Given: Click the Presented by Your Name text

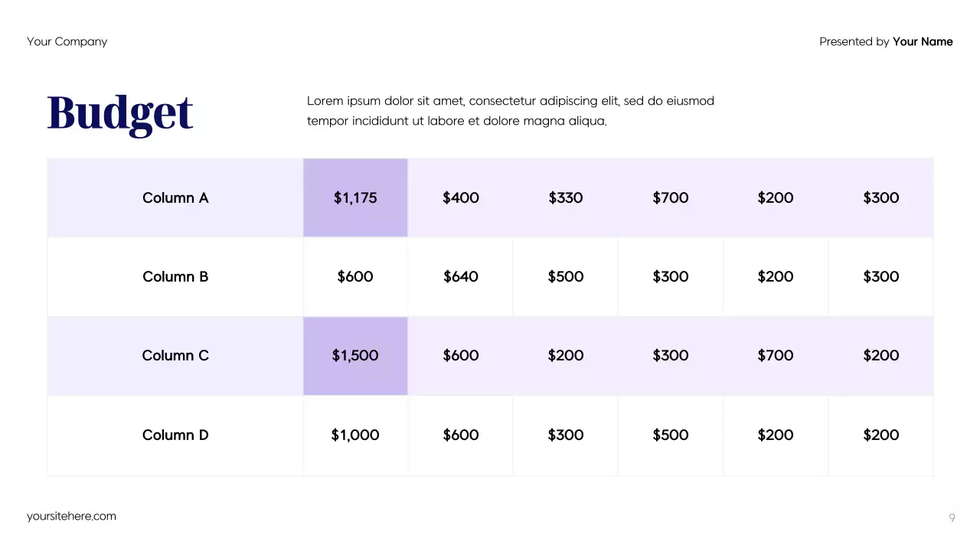Looking at the screenshot, I should pos(886,41).
